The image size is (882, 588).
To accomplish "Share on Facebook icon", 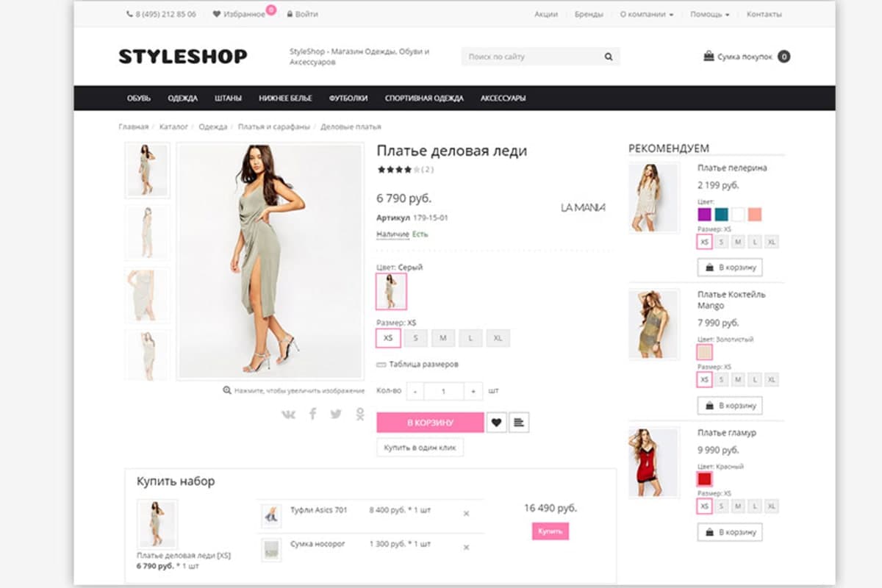I will [312, 414].
